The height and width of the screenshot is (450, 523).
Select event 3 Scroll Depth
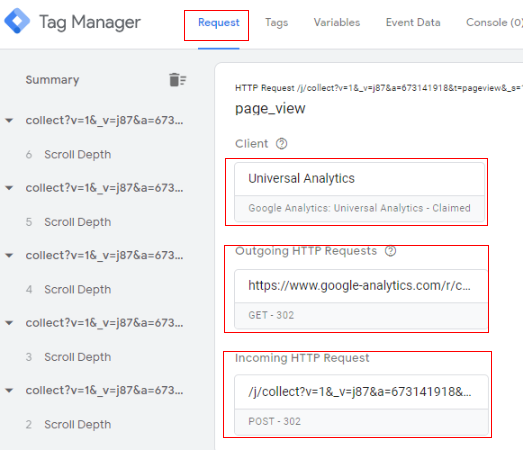coord(68,357)
